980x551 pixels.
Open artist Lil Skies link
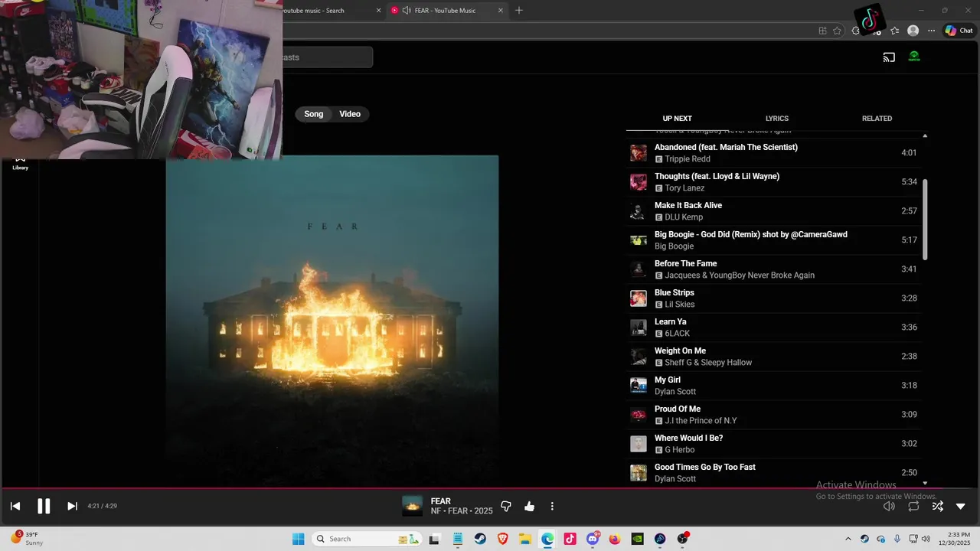(680, 305)
